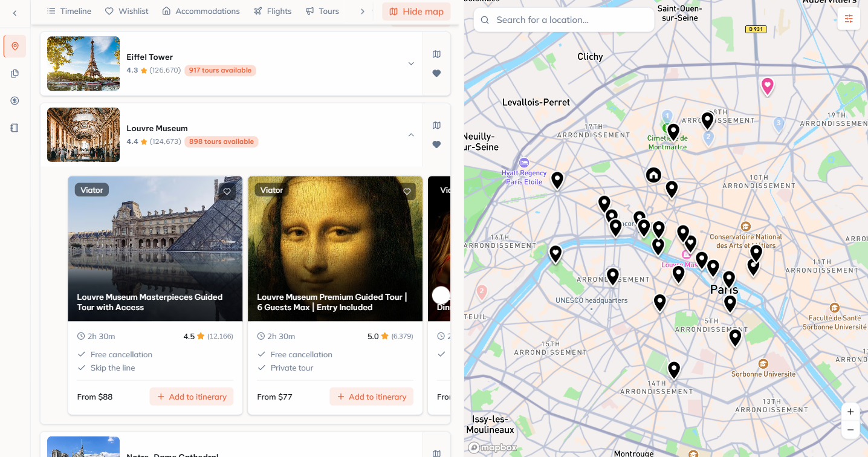Open the Eiffel Tower thumbnail image
This screenshot has height=457, width=868.
click(83, 63)
